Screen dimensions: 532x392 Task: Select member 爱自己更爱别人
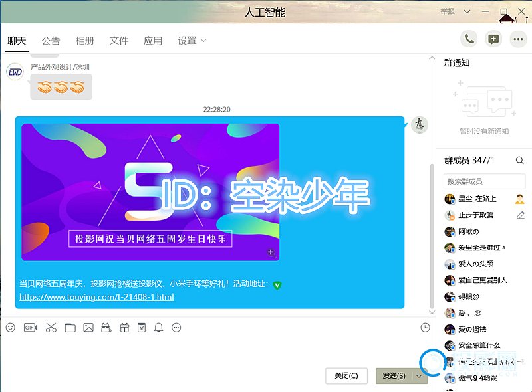484,280
